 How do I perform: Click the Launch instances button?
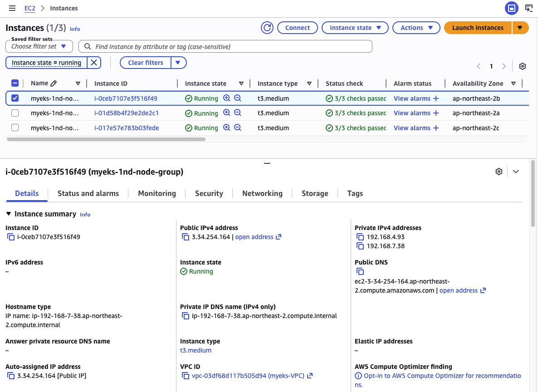[477, 28]
